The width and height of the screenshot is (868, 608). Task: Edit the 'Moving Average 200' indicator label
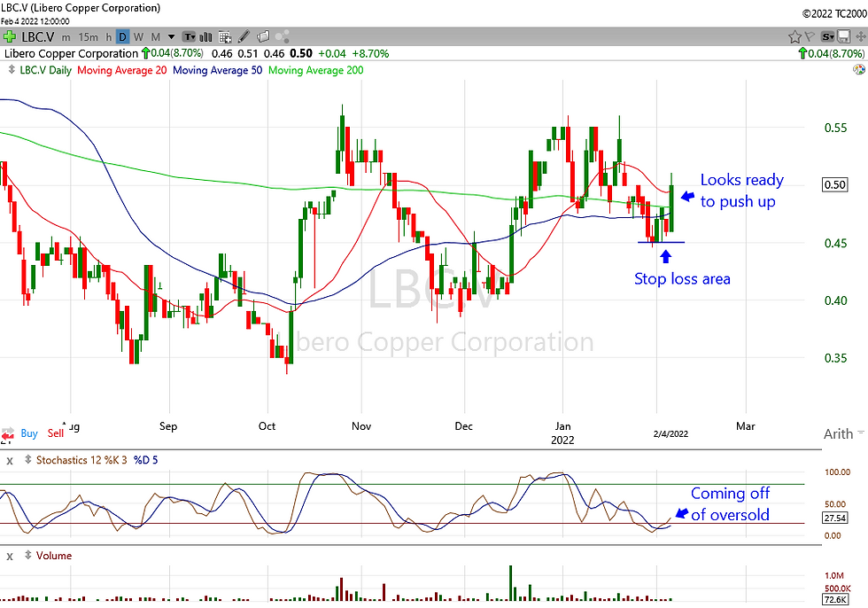click(316, 70)
